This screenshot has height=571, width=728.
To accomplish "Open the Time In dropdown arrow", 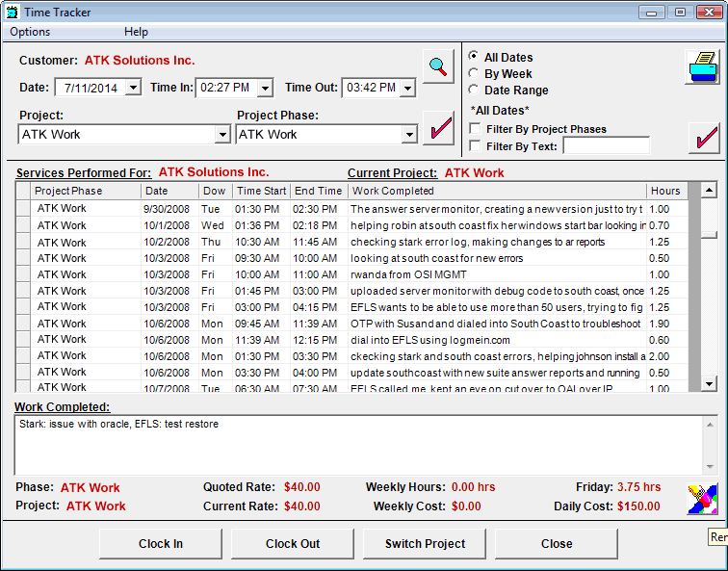I will tap(265, 88).
